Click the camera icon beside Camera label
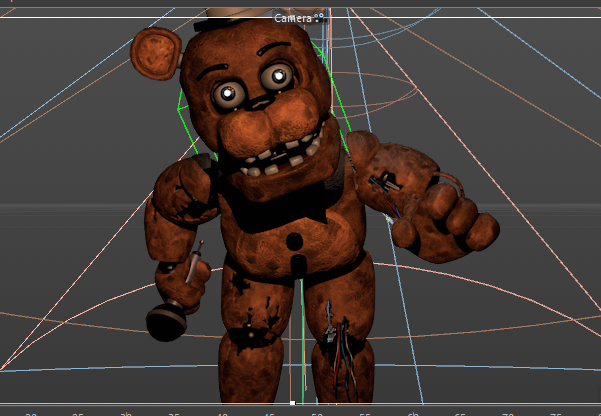Screen dimensions: 601x416 (319, 18)
